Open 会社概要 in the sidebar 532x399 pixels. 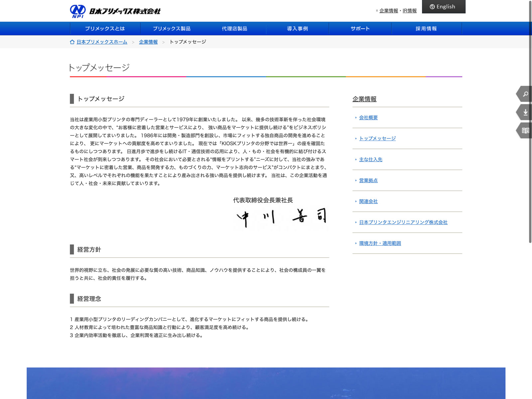click(x=368, y=118)
